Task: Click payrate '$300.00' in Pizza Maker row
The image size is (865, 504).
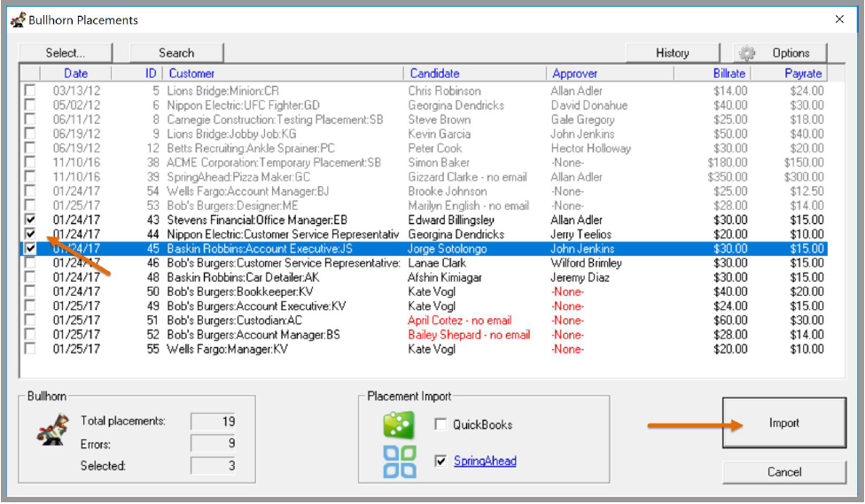Action: tap(804, 176)
